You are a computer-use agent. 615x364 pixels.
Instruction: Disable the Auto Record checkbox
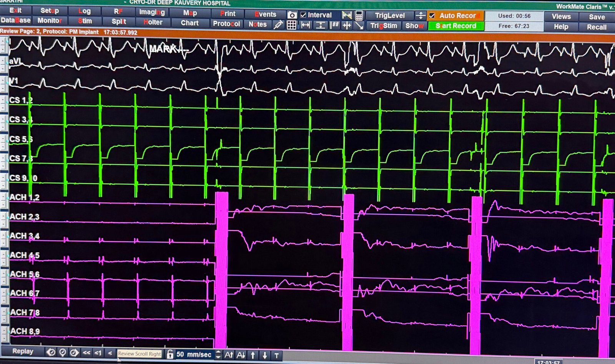point(432,16)
